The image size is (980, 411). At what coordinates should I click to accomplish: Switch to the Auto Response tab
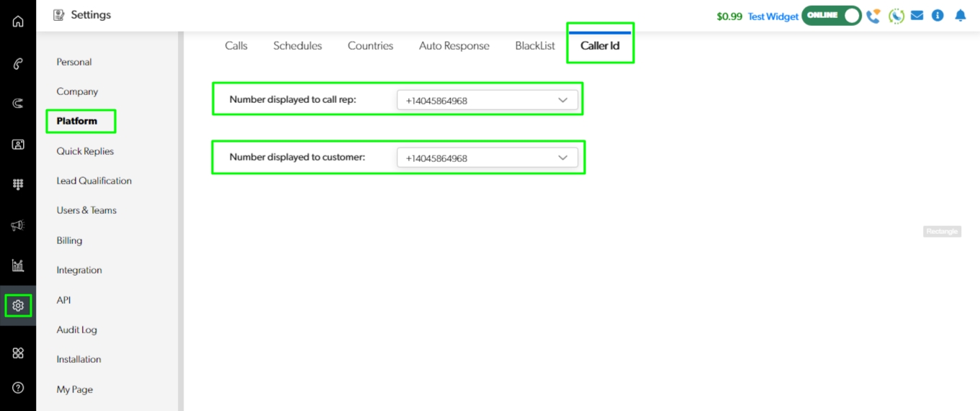[454, 46]
